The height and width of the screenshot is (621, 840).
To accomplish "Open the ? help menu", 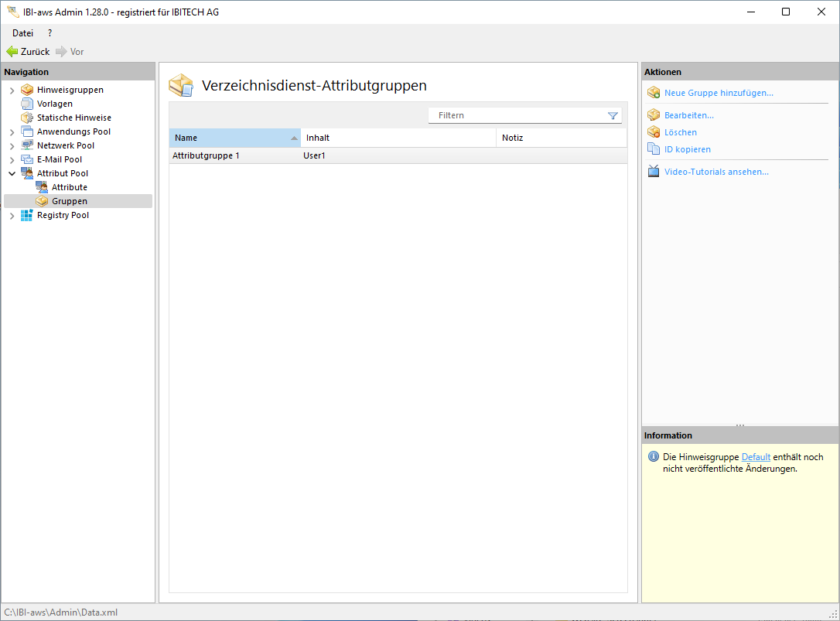I will point(50,33).
